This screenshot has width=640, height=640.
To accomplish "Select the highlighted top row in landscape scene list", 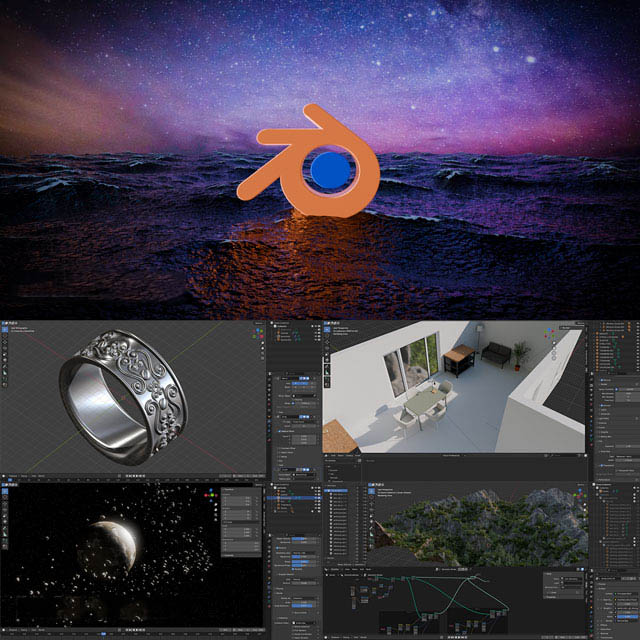I will click(x=336, y=490).
